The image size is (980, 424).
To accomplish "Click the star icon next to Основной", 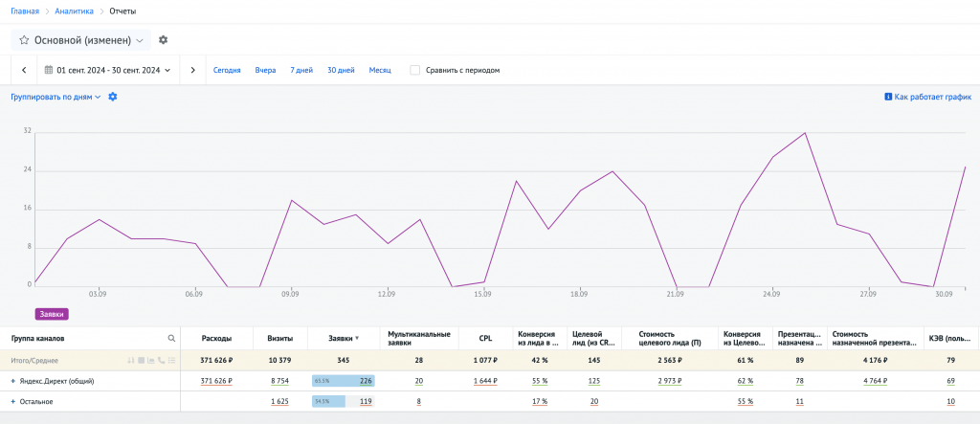I will pos(24,40).
